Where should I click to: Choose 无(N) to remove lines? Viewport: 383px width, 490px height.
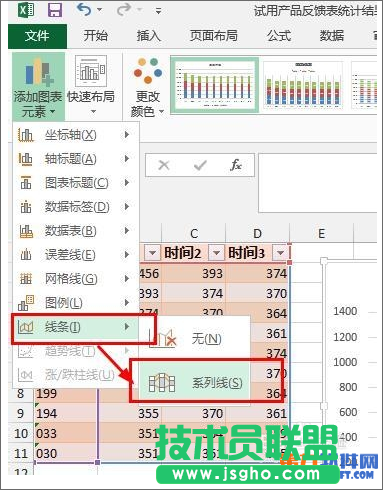tap(194, 339)
